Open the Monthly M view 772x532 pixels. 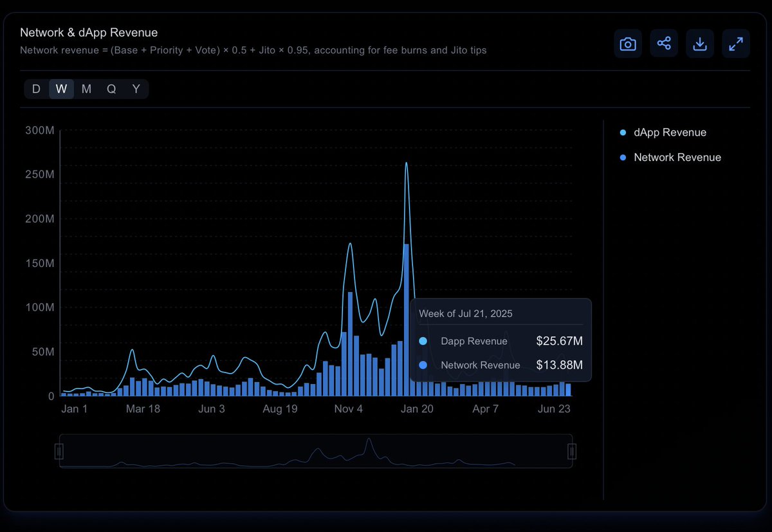[86, 89]
